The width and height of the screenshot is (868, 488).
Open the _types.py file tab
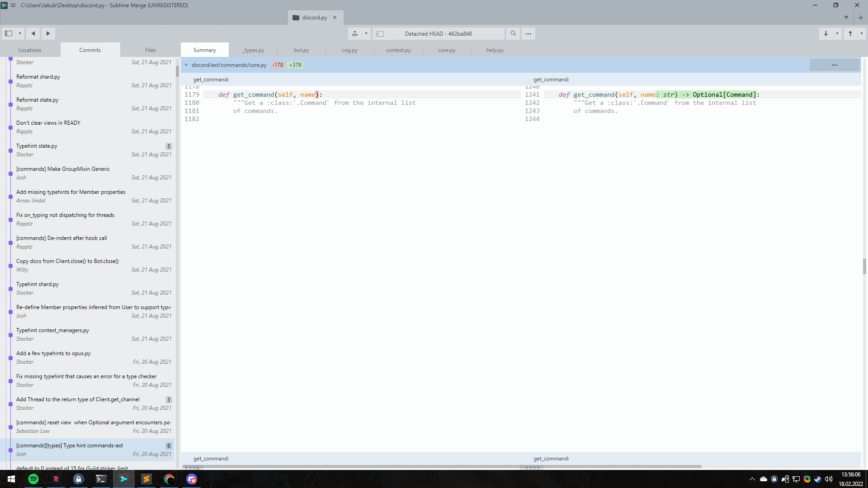(x=253, y=50)
